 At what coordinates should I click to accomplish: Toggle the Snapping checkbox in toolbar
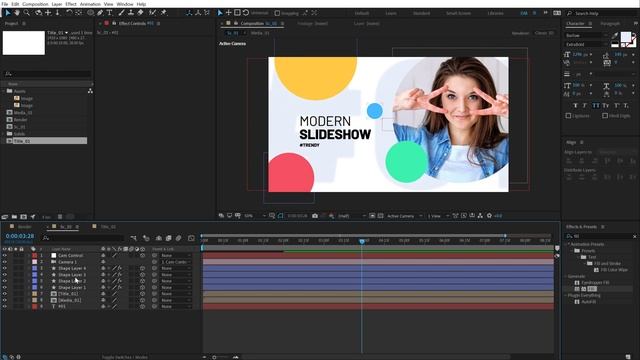click(278, 13)
